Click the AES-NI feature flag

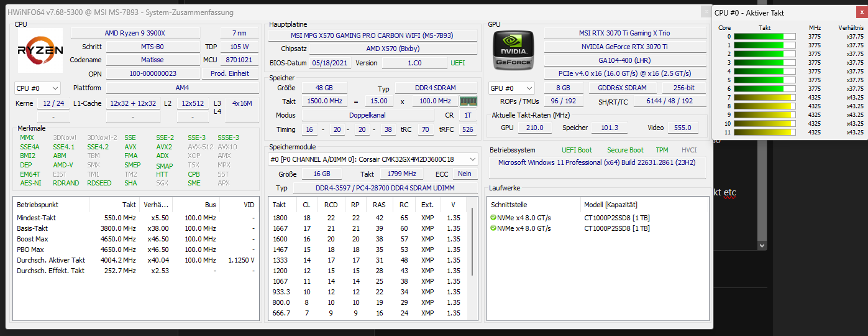pos(31,183)
